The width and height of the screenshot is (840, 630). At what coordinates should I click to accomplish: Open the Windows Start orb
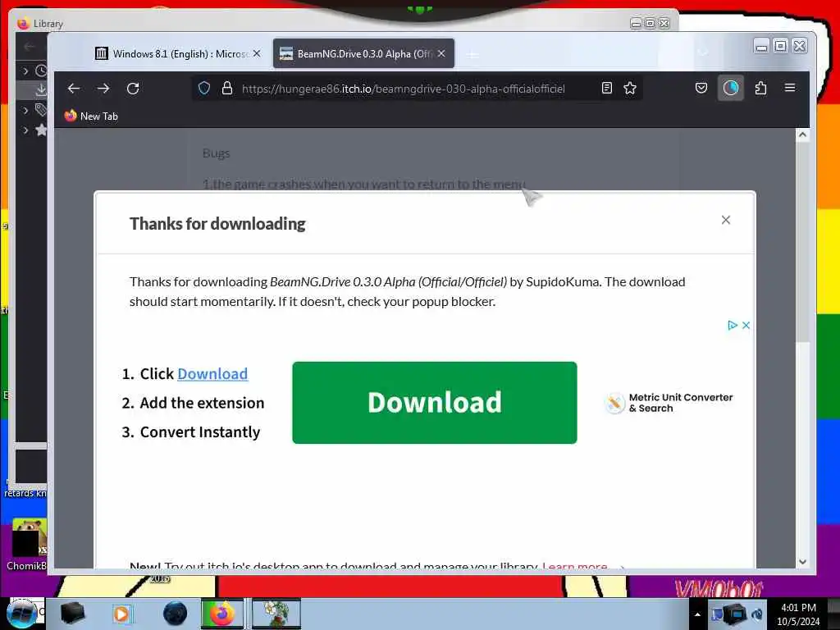[22, 614]
